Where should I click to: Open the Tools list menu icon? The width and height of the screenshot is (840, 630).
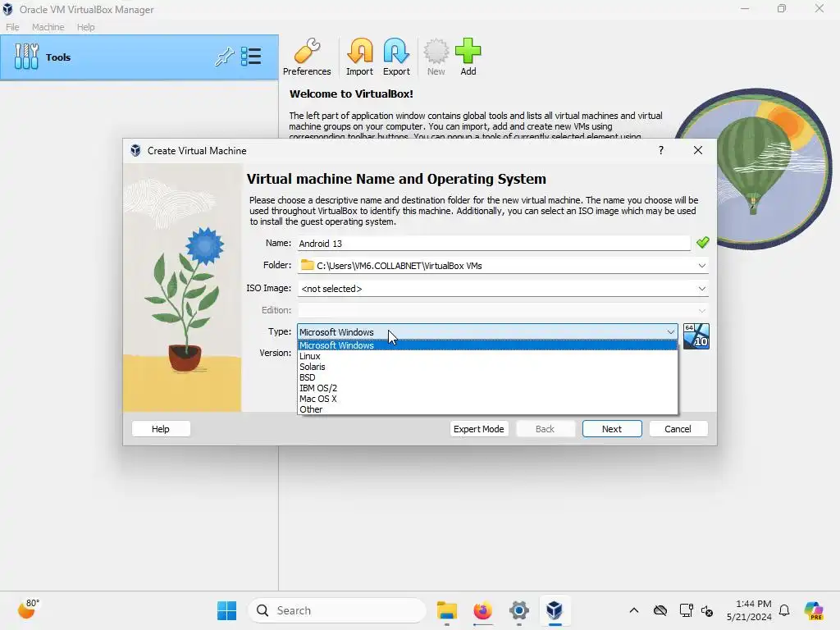point(251,57)
